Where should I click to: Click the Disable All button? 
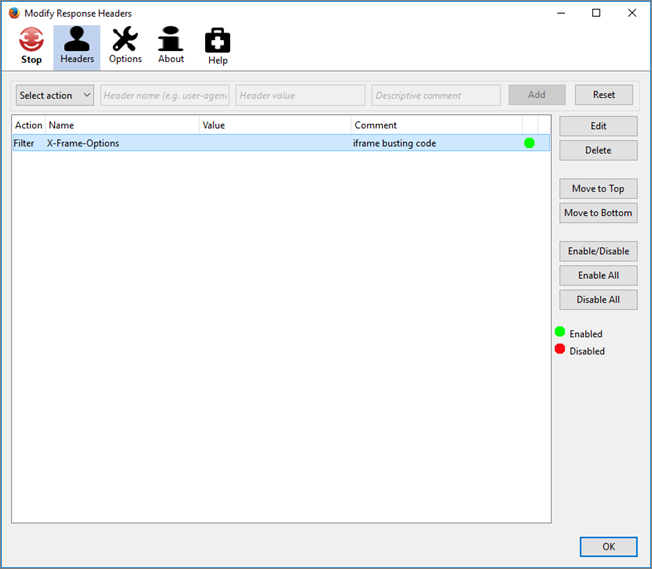point(598,299)
